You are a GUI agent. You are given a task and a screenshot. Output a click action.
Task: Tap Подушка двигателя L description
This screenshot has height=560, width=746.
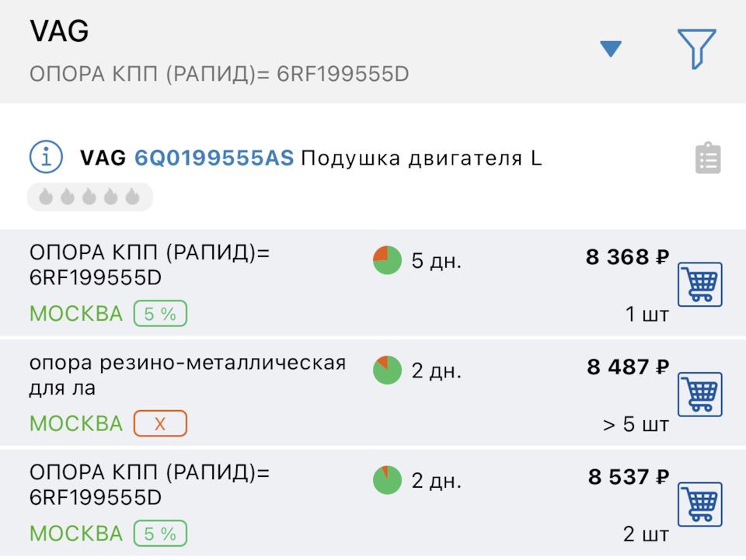pos(421,158)
